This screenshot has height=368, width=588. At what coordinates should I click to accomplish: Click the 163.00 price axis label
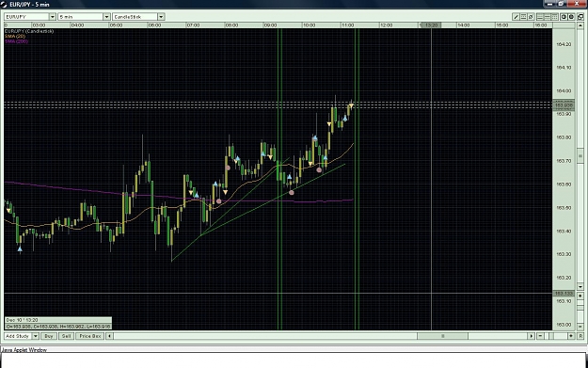[x=564, y=325]
